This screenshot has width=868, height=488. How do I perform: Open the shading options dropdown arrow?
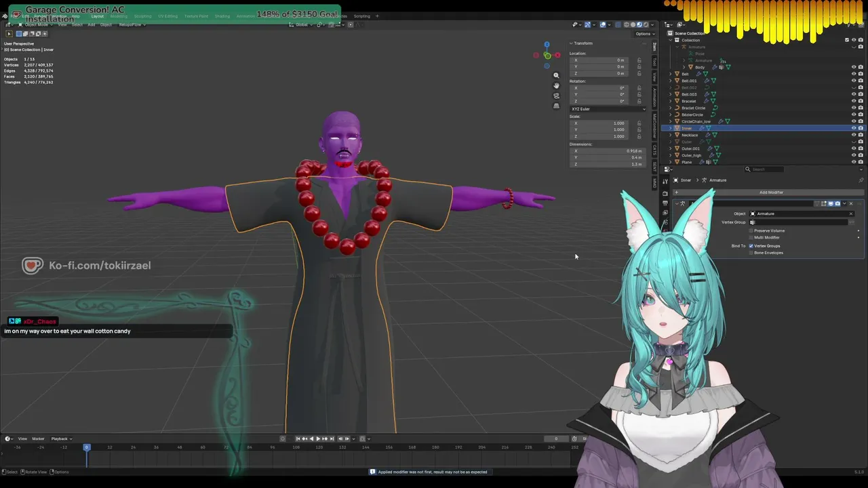(654, 25)
